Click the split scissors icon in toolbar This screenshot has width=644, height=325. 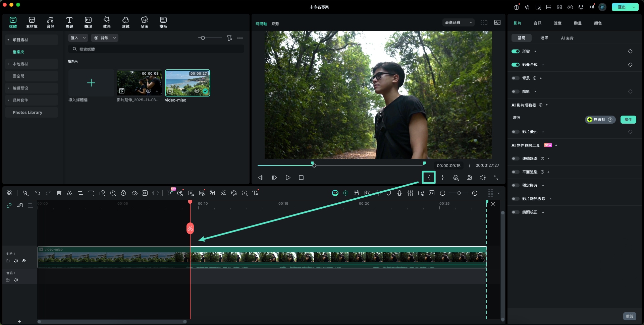[70, 193]
